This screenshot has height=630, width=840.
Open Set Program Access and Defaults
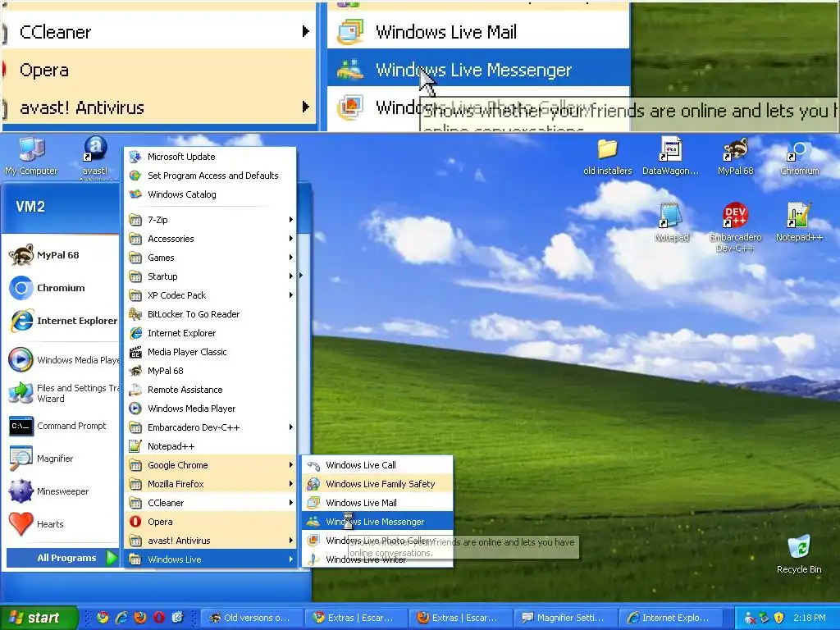coord(211,176)
